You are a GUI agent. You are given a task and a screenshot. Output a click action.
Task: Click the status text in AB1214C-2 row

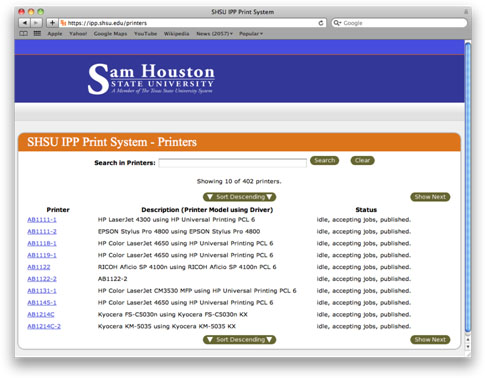(364, 326)
